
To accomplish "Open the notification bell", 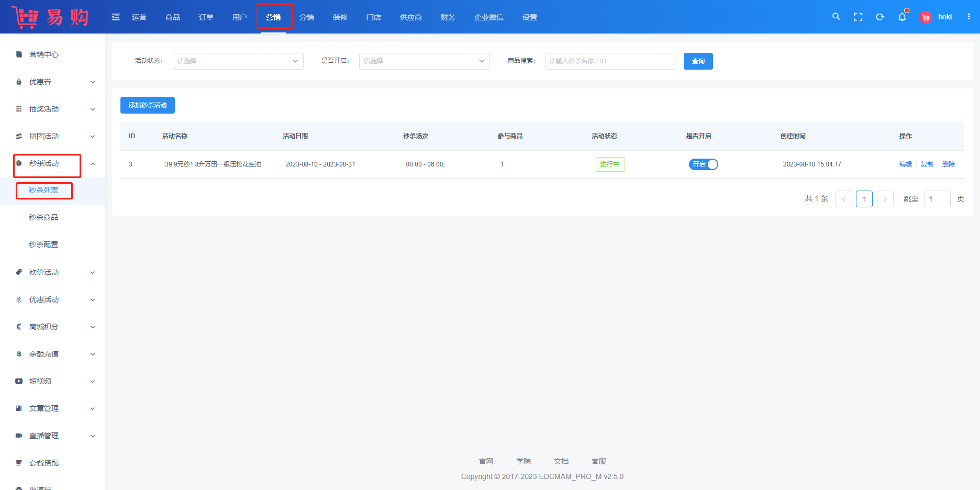I will [x=902, y=17].
